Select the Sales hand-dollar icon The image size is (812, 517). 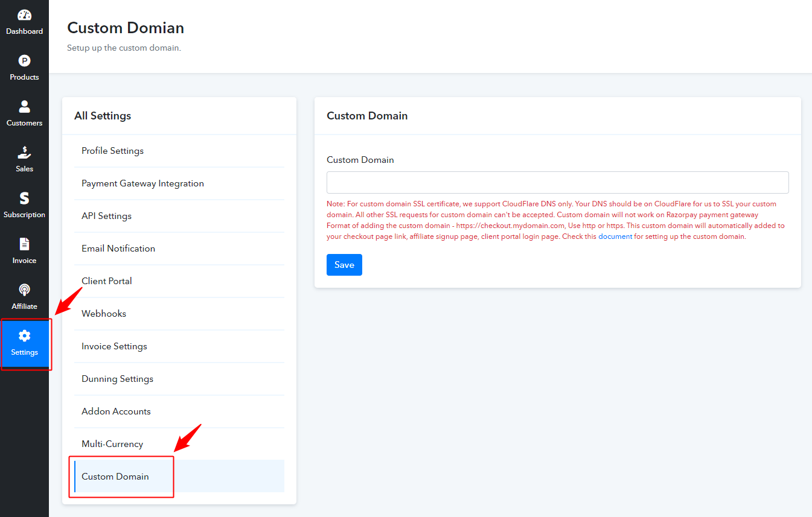click(24, 153)
